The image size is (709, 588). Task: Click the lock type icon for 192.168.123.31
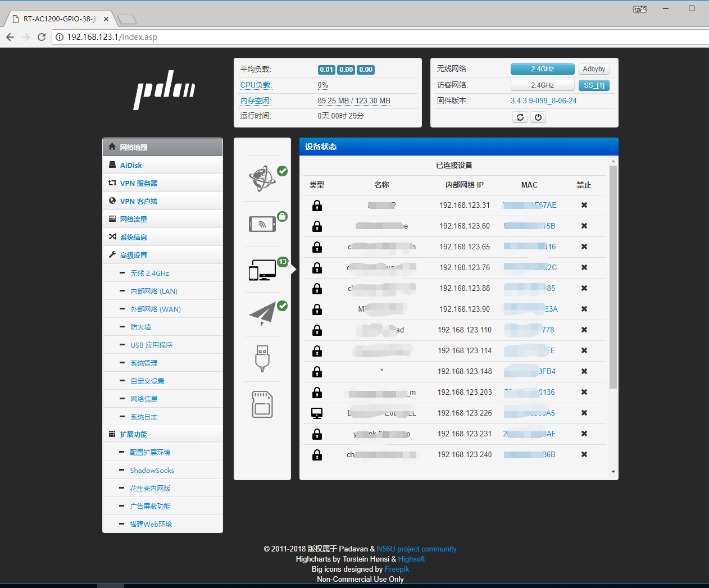pyautogui.click(x=317, y=206)
